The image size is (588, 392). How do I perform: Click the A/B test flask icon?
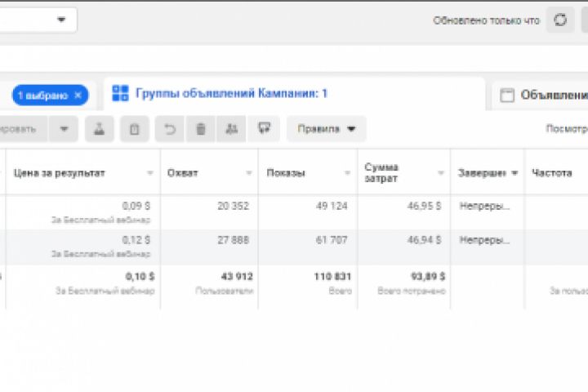(99, 129)
